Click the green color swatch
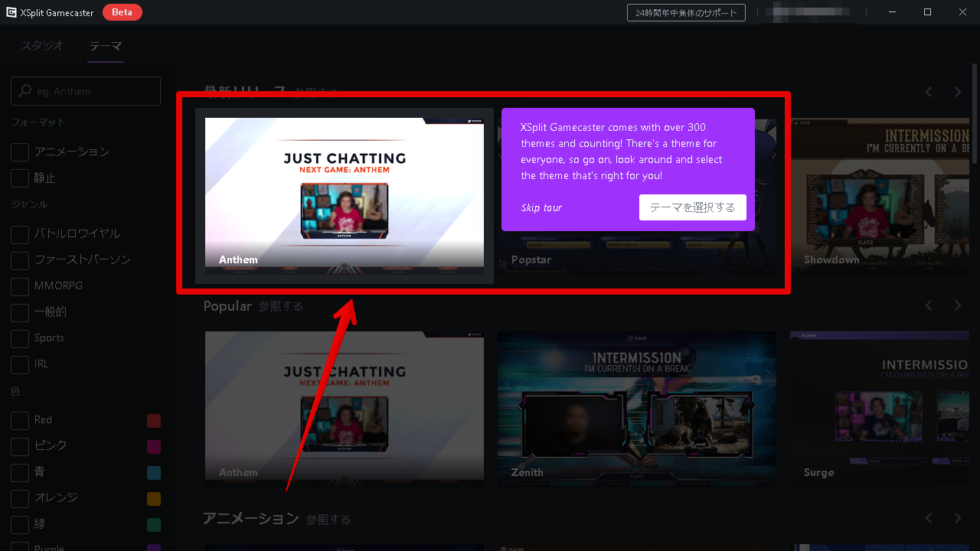980x551 pixels. point(154,524)
